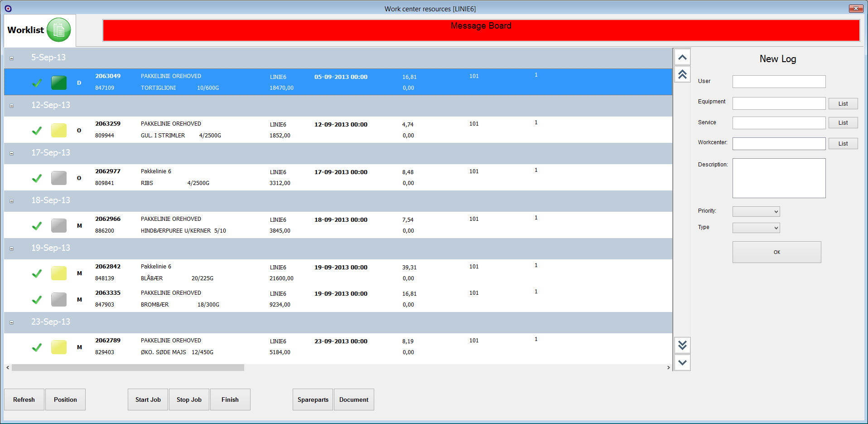Click gray status square of job 2062966
The image size is (868, 424).
click(x=59, y=226)
